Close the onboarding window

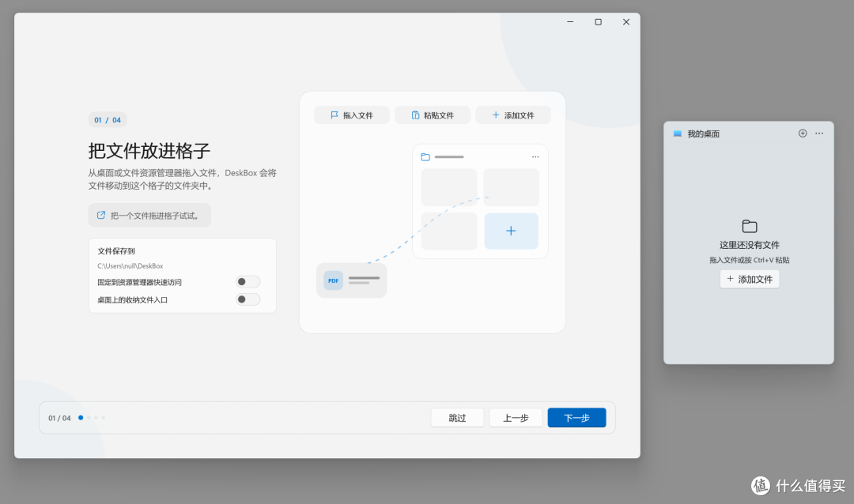[x=626, y=22]
